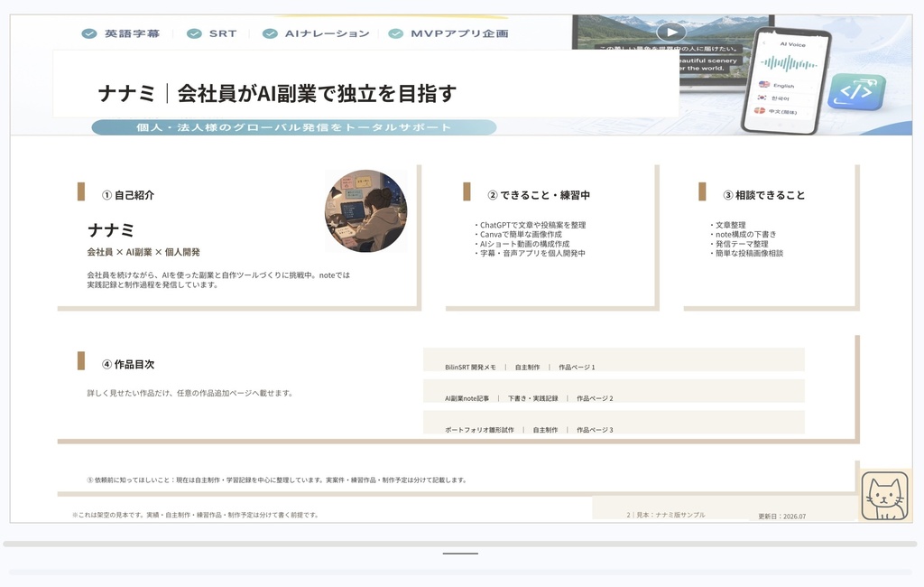Click the 簡単な投稿画像相談 bullet
This screenshot has width=924, height=587.
coord(746,253)
